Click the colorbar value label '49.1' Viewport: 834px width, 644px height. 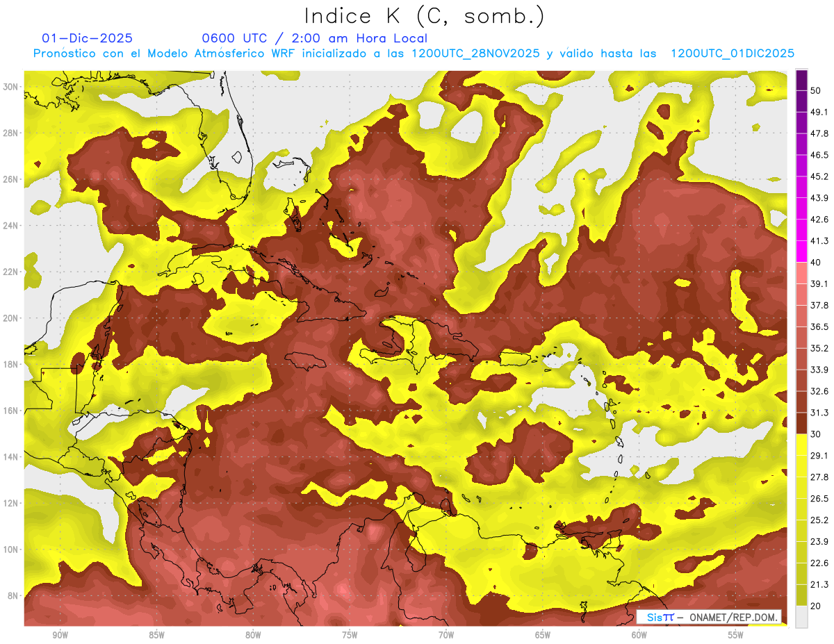[819, 111]
